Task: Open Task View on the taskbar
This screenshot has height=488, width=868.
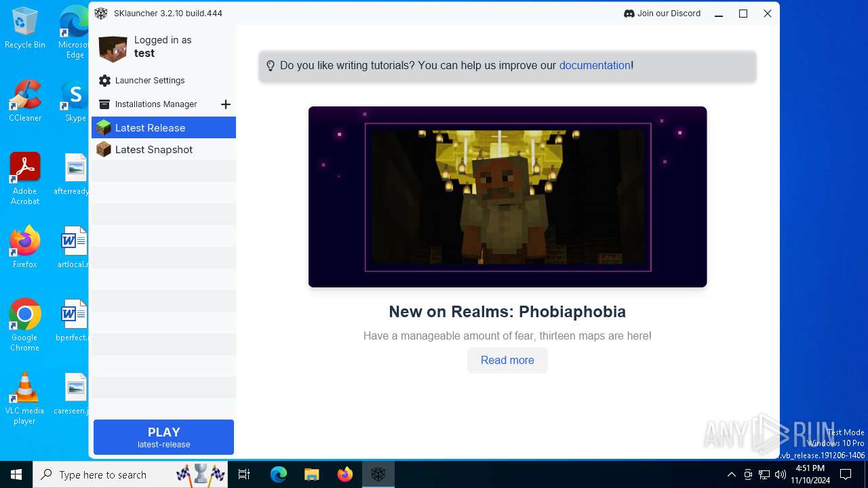Action: 244,474
